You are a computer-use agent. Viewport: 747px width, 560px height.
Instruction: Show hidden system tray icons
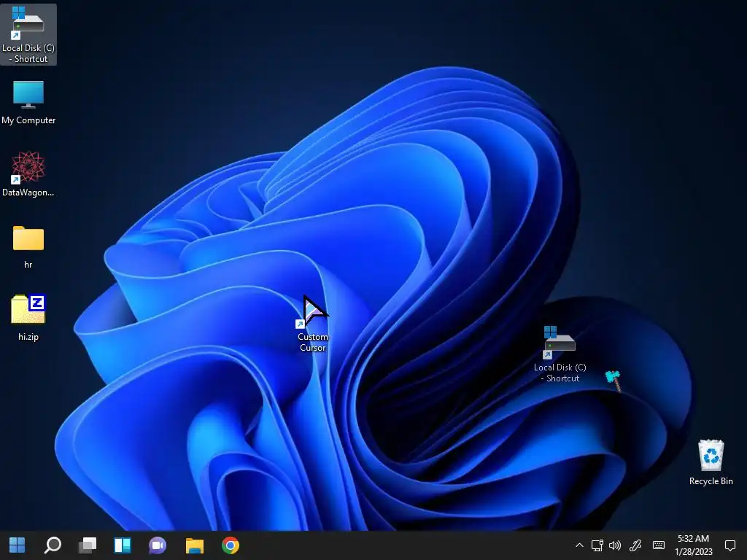[x=579, y=545]
